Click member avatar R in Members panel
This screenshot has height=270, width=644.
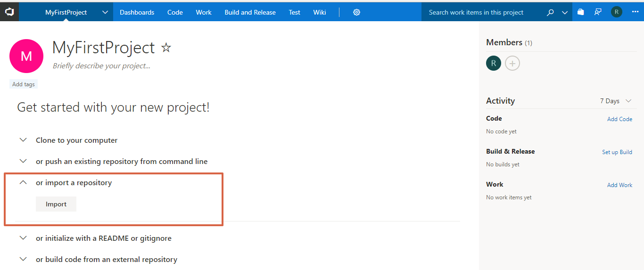[494, 63]
